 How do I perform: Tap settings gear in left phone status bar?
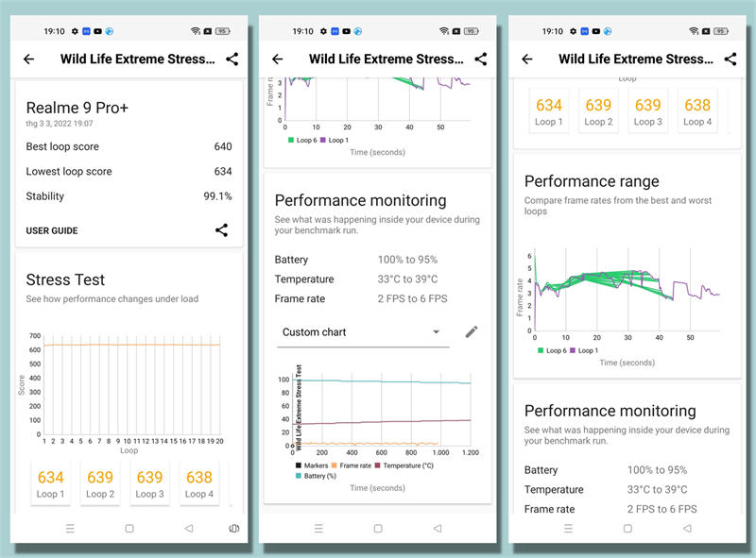pos(75,31)
